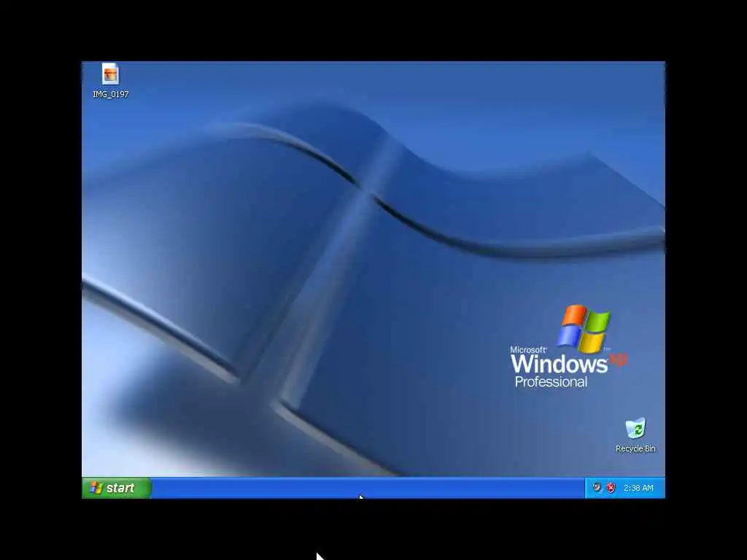Open the Start menu
Viewport: 747px width, 560px height.
tap(117, 488)
